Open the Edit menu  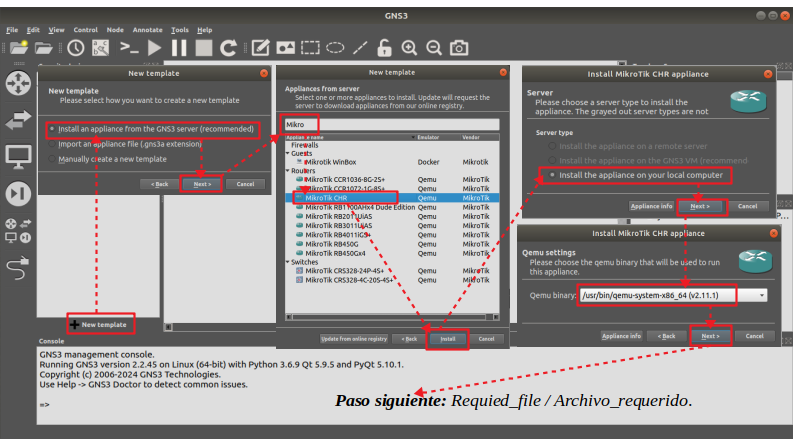pos(33,30)
